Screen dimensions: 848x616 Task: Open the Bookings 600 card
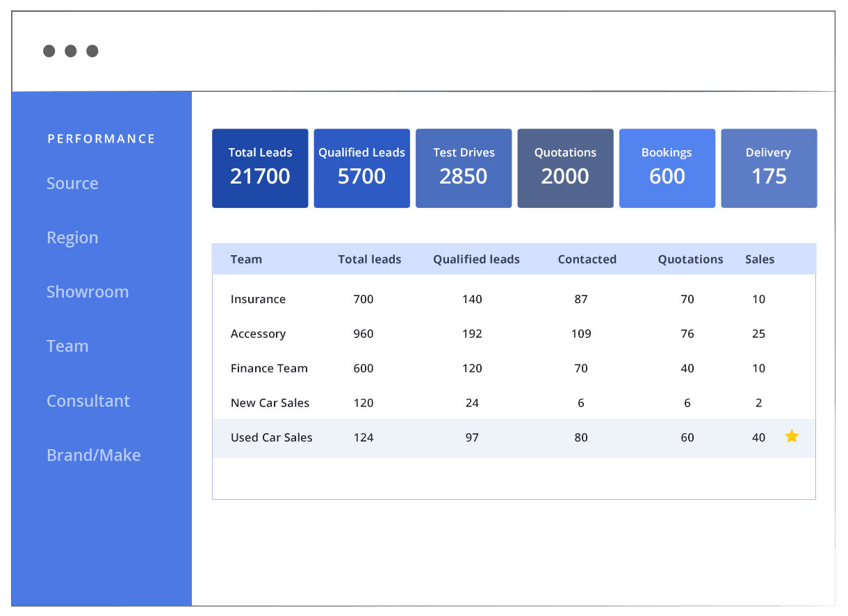pos(667,168)
